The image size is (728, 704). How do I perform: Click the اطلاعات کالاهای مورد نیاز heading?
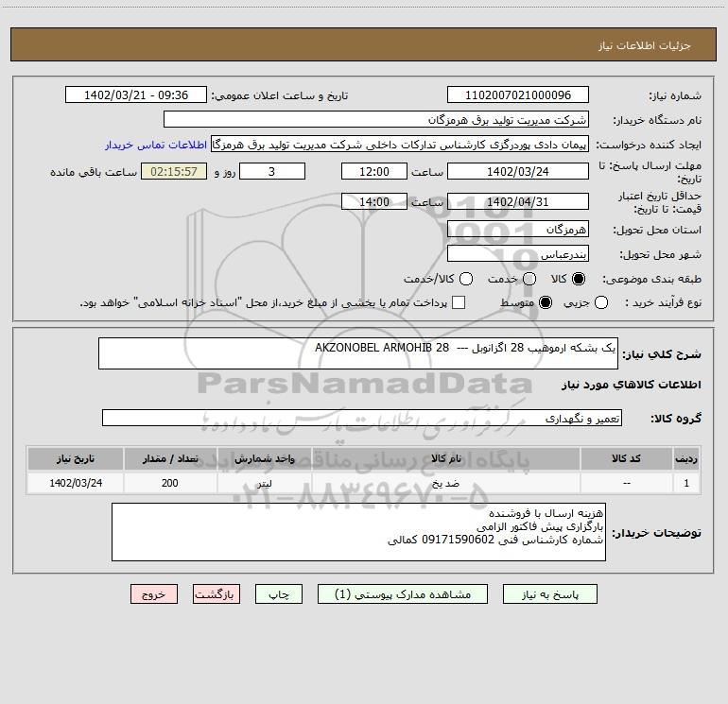point(632,385)
